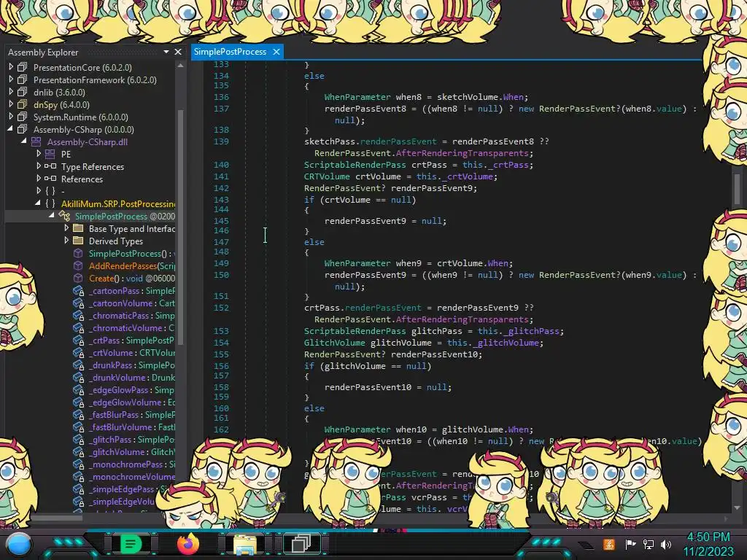The width and height of the screenshot is (747, 560).
Task: Click the volume speaker tray icon
Action: click(x=665, y=544)
